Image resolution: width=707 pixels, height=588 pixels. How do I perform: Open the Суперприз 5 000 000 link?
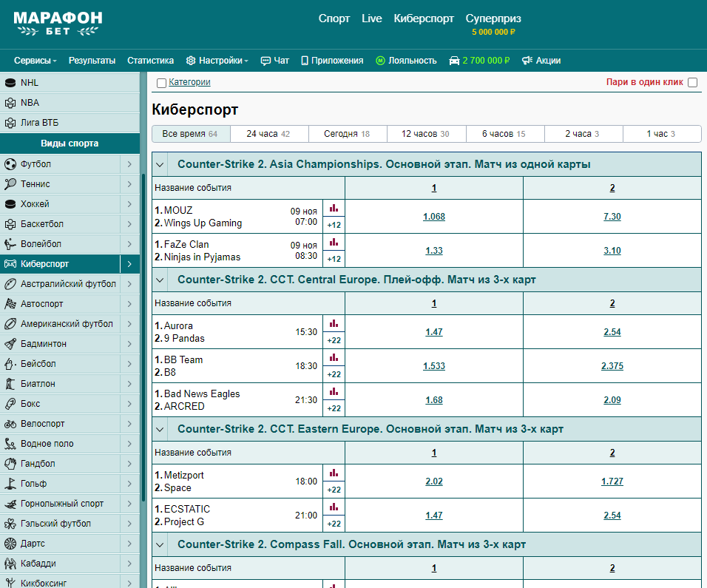[493, 24]
